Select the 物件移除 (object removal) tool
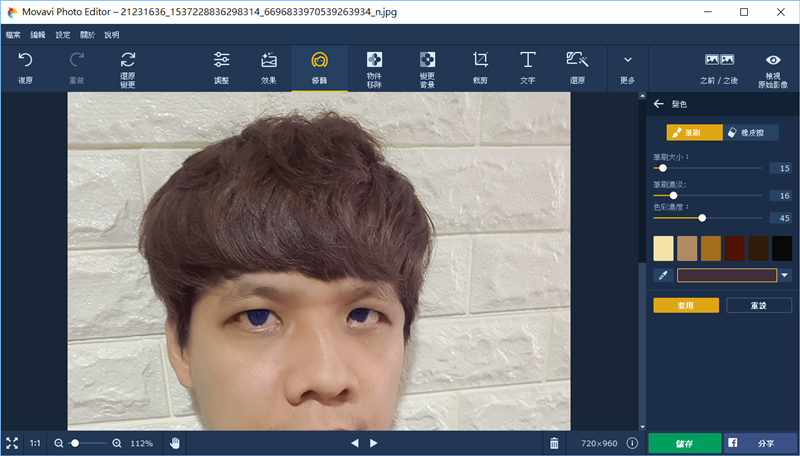Image resolution: width=800 pixels, height=456 pixels. tap(374, 62)
